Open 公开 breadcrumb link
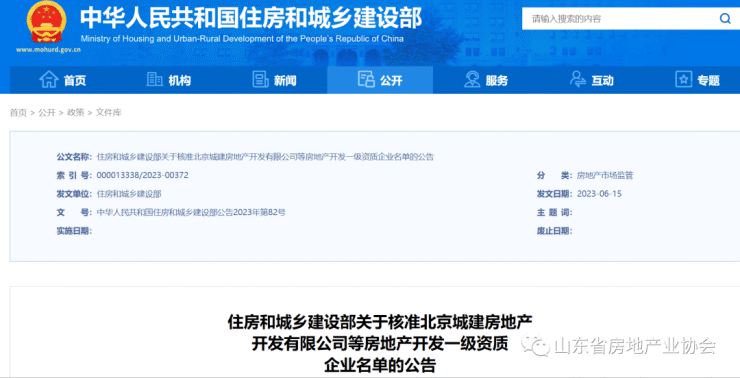Screen dimensions: 740x378 (x=47, y=112)
